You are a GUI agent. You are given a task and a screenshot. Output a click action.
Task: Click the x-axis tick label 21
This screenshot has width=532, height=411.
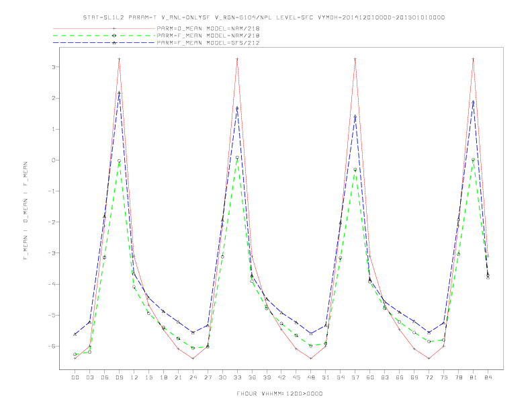(x=178, y=377)
